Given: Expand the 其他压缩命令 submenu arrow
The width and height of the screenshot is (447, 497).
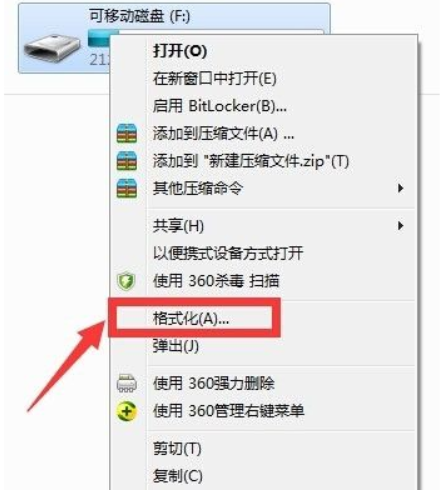Looking at the screenshot, I should click(401, 188).
